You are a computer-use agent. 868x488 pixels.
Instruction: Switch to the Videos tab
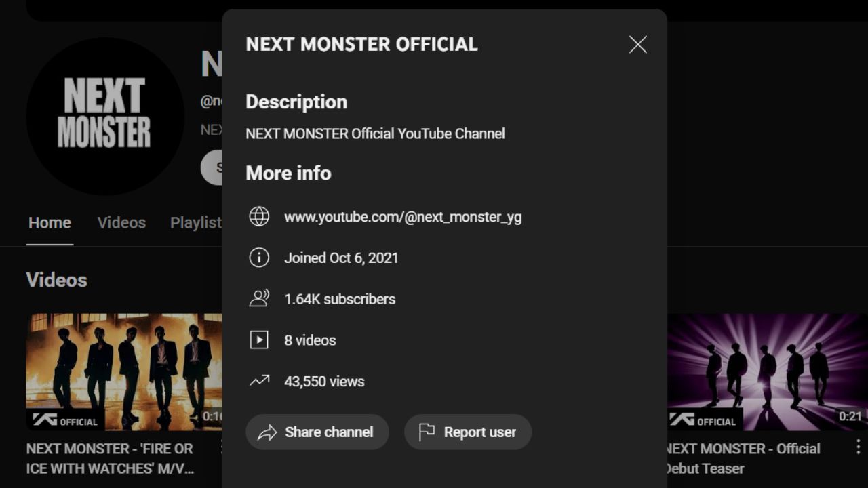121,222
